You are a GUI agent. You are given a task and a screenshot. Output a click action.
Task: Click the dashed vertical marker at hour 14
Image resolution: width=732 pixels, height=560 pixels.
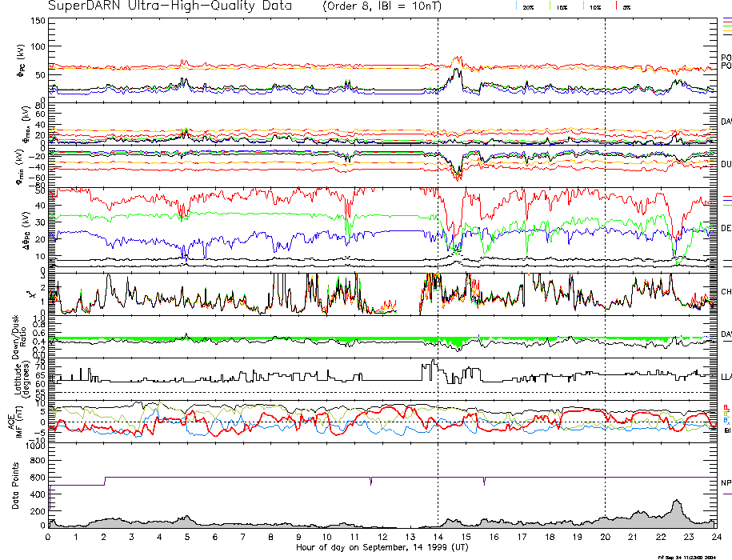click(438, 240)
